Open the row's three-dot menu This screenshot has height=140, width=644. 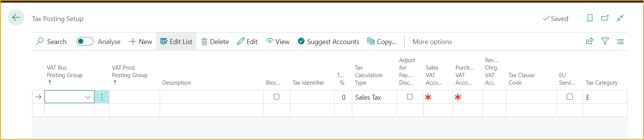(102, 97)
